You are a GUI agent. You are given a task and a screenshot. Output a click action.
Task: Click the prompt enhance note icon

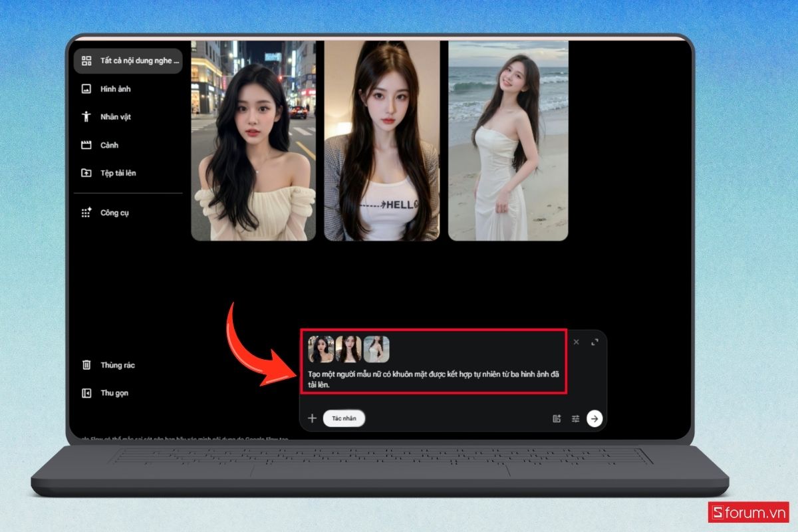pos(557,418)
